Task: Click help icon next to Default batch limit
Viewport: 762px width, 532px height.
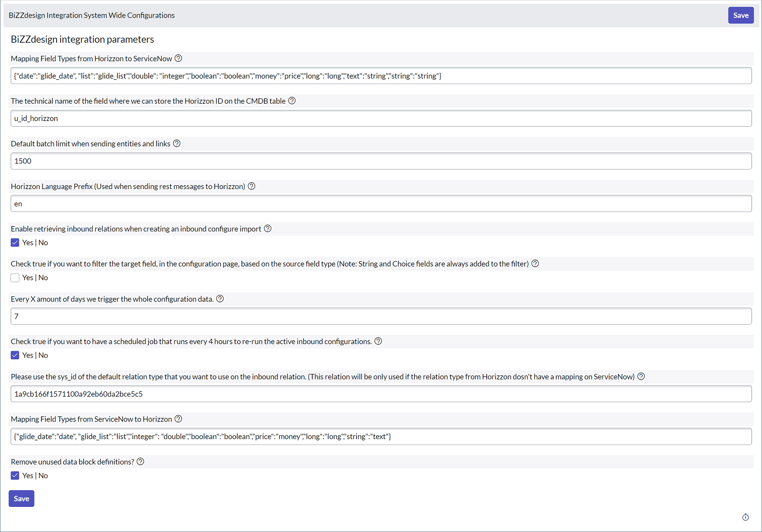Action: pos(176,143)
